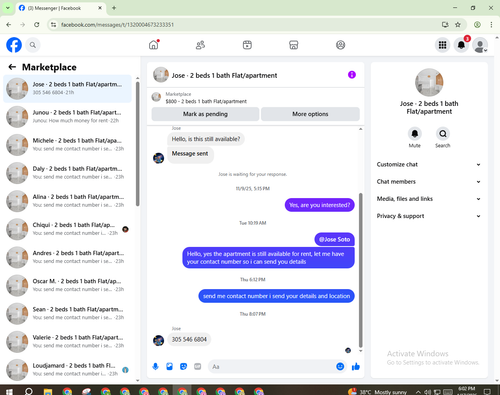Open the $800 Marketplace listing link

[206, 101]
